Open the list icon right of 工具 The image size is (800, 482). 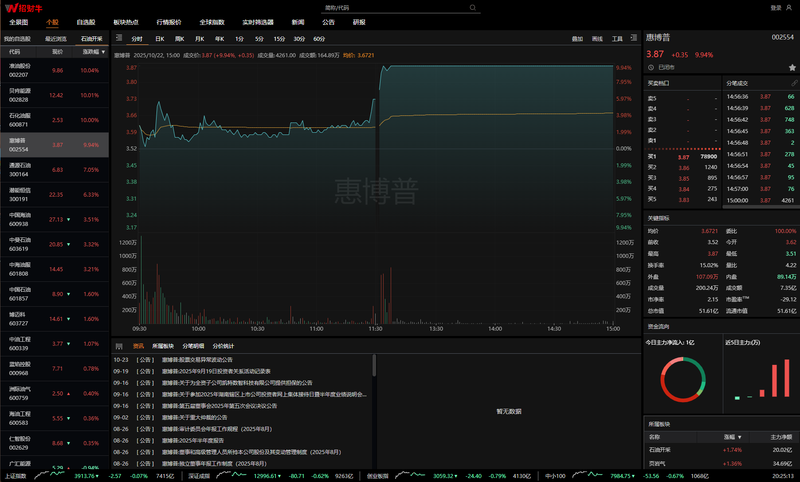(x=633, y=38)
